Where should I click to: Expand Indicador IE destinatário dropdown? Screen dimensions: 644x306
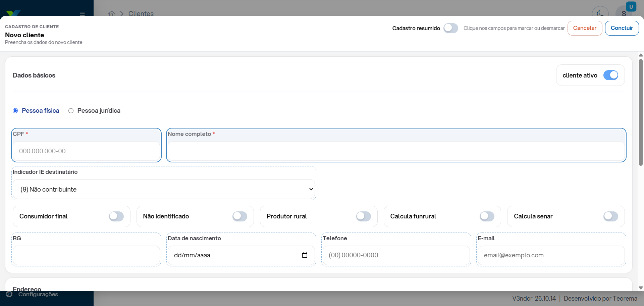tap(164, 189)
